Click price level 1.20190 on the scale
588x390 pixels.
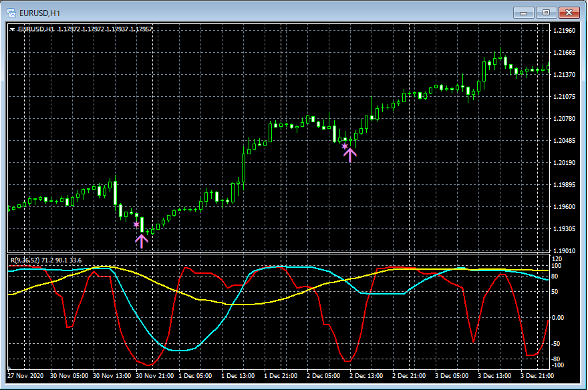coord(565,162)
